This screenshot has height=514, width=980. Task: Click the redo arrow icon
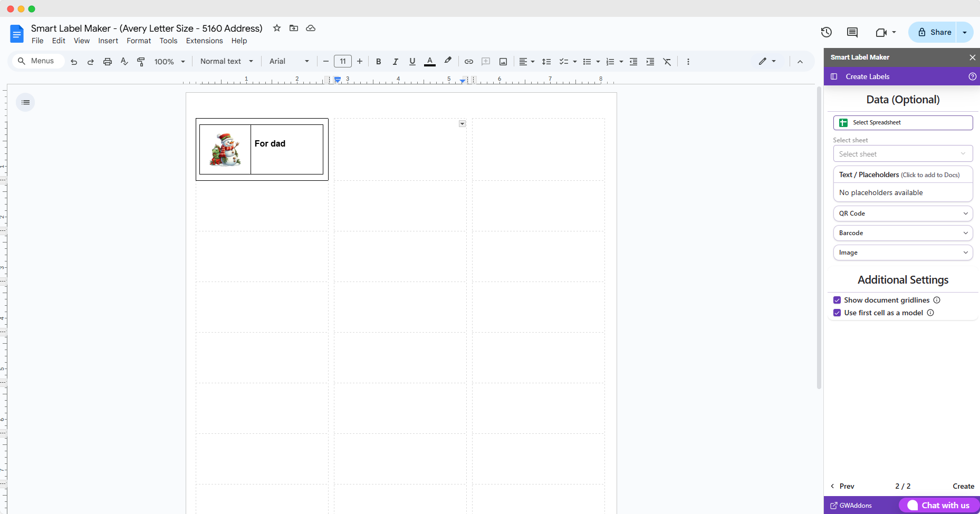91,62
